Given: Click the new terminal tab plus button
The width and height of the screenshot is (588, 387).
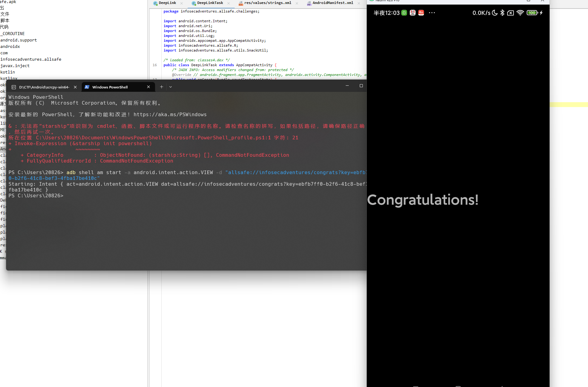Looking at the screenshot, I should pyautogui.click(x=161, y=87).
